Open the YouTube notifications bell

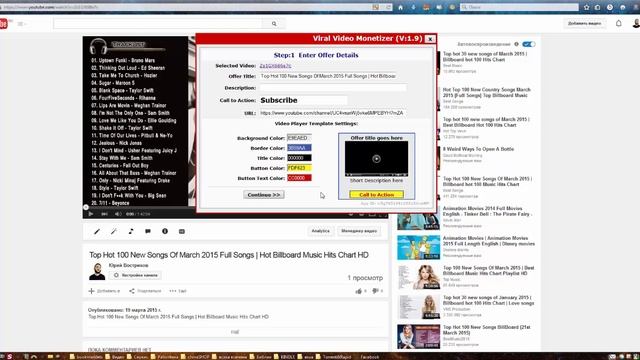pyautogui.click(x=618, y=23)
